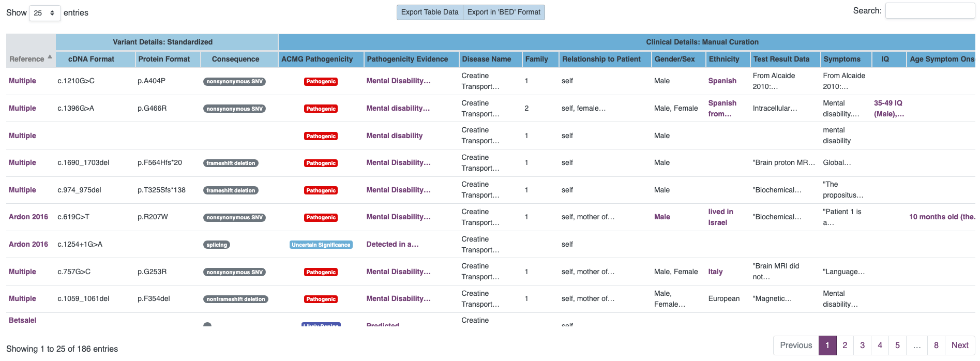980x361 pixels.
Task: Open Ardon 2016 reference for c.1254+1G>A
Action: (x=28, y=244)
